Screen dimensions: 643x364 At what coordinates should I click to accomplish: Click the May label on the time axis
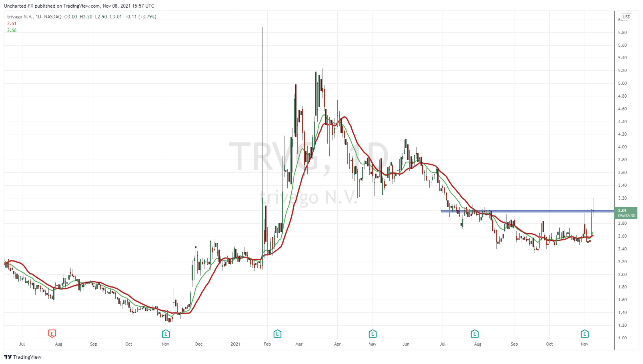(373, 344)
